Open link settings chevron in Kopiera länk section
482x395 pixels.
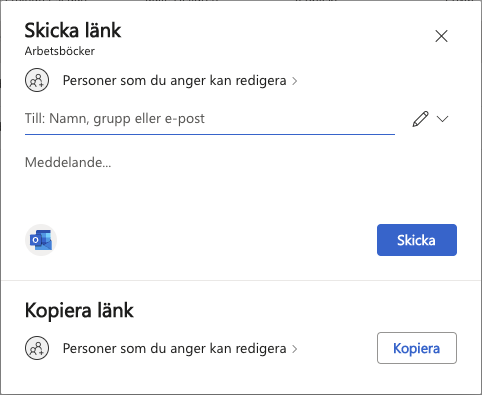(x=295, y=349)
